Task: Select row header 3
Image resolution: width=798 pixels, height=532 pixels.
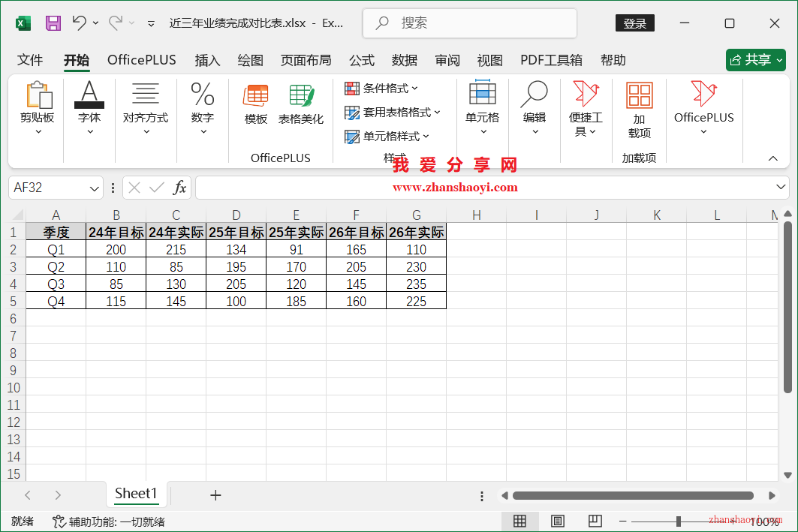Action: tap(14, 267)
